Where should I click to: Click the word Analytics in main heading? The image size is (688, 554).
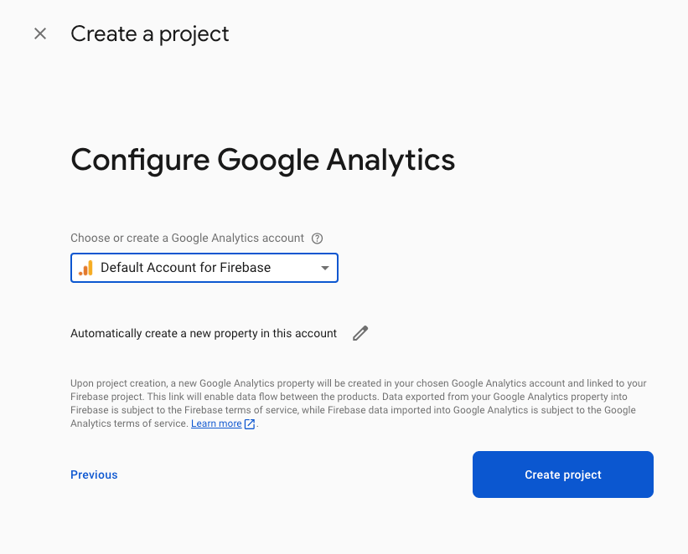(391, 161)
